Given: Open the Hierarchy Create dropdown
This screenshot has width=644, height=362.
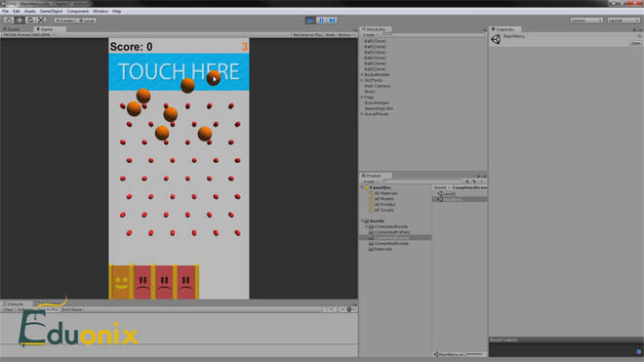Looking at the screenshot, I should point(369,35).
